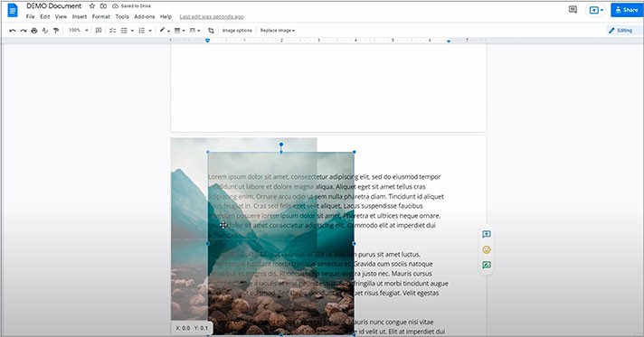Move document using the folder icon
Image resolution: width=644 pixels, height=337 pixels.
coord(103,6)
